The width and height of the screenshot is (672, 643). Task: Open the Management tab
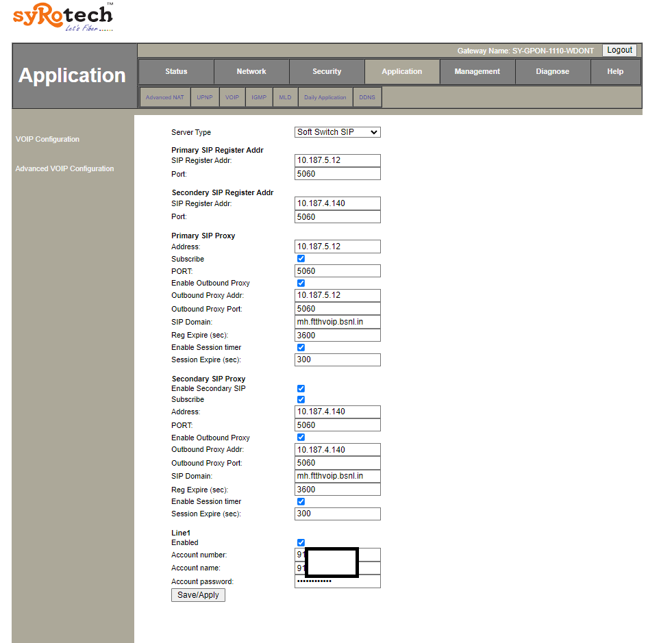click(477, 71)
